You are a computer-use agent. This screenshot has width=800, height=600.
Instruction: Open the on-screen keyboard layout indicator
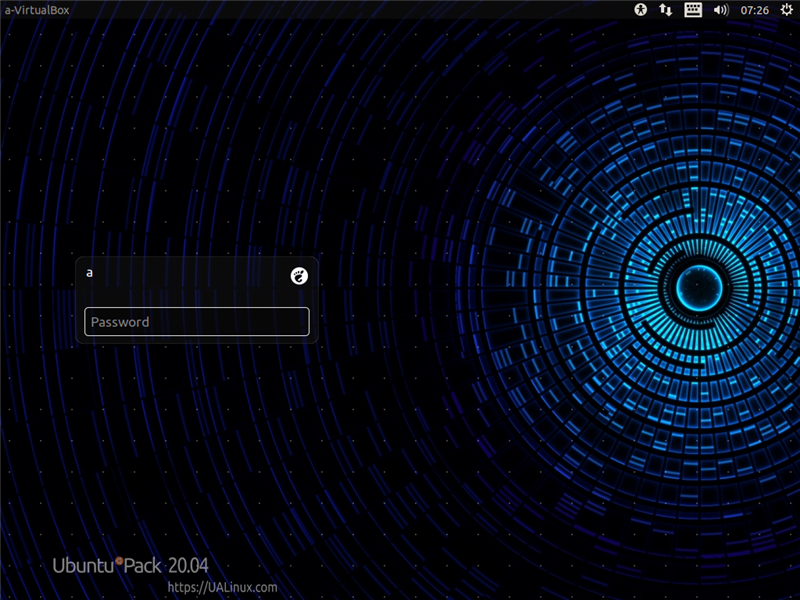tap(693, 10)
